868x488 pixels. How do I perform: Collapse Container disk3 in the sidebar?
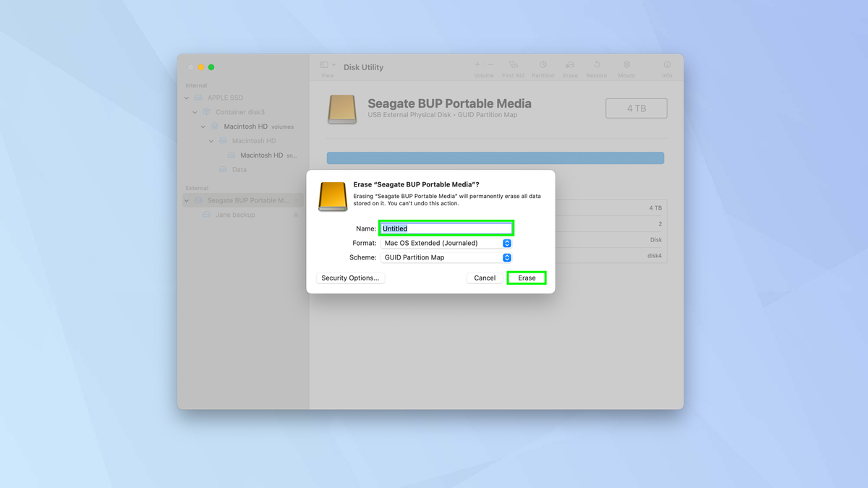coord(195,112)
